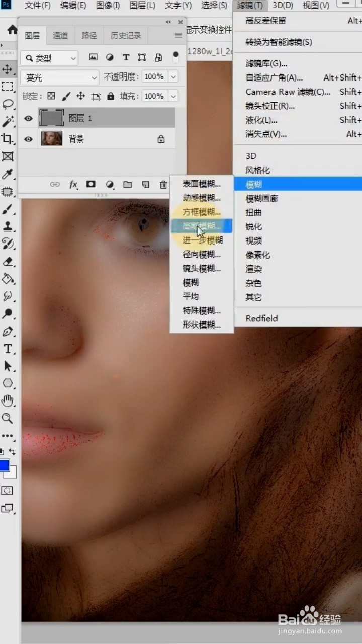The height and width of the screenshot is (644, 362).
Task: Hide 背景 layer visibility eye
Action: [x=29, y=139]
